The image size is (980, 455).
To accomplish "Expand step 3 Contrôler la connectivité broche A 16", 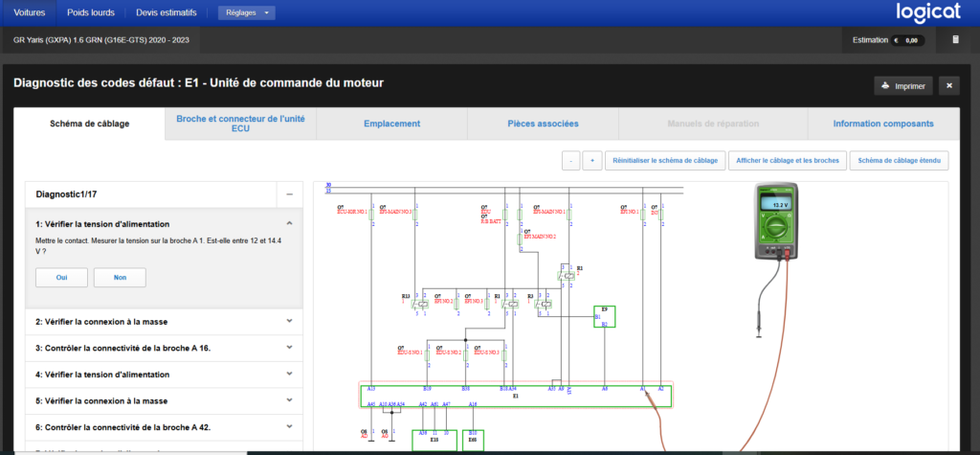I will click(289, 348).
